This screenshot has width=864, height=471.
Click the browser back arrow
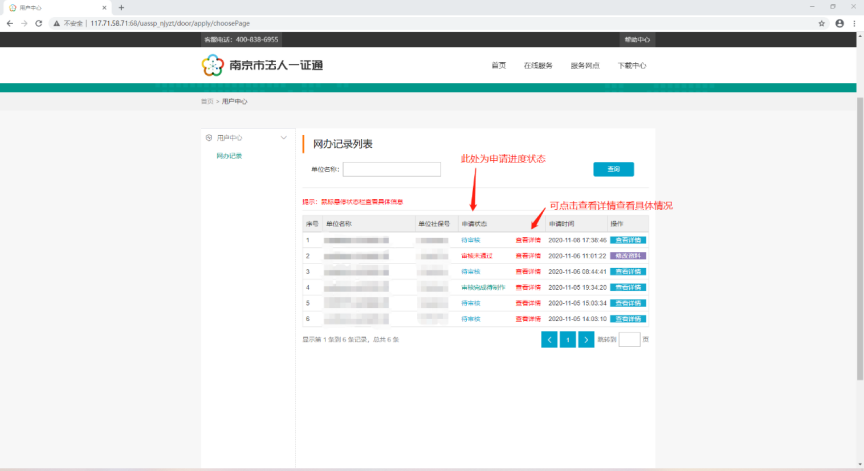[x=9, y=23]
